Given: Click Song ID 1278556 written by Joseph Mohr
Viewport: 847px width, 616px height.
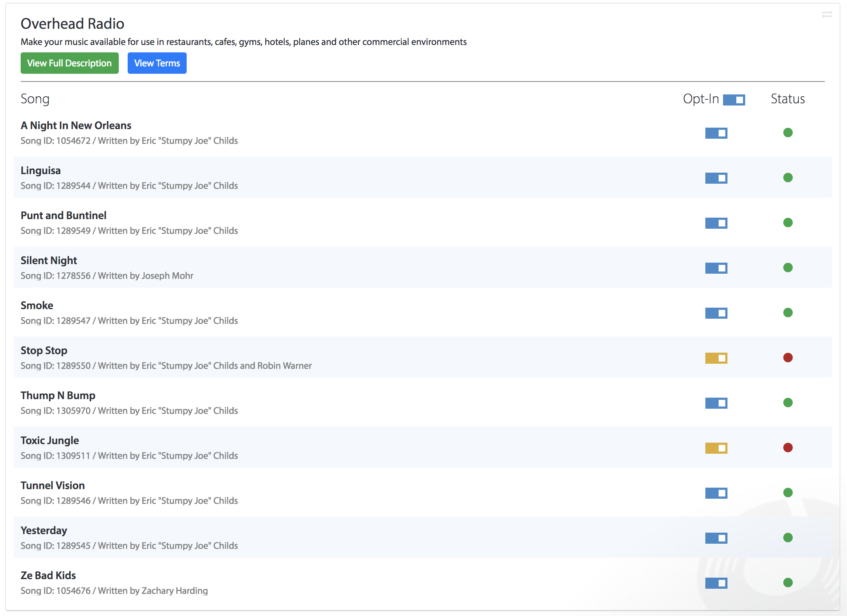Looking at the screenshot, I should tap(107, 276).
